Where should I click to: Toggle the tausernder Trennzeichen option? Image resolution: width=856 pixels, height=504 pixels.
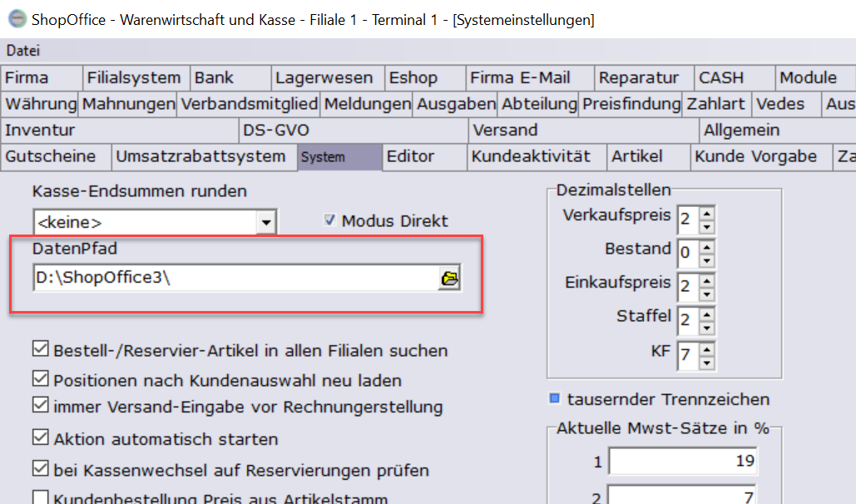(x=555, y=398)
